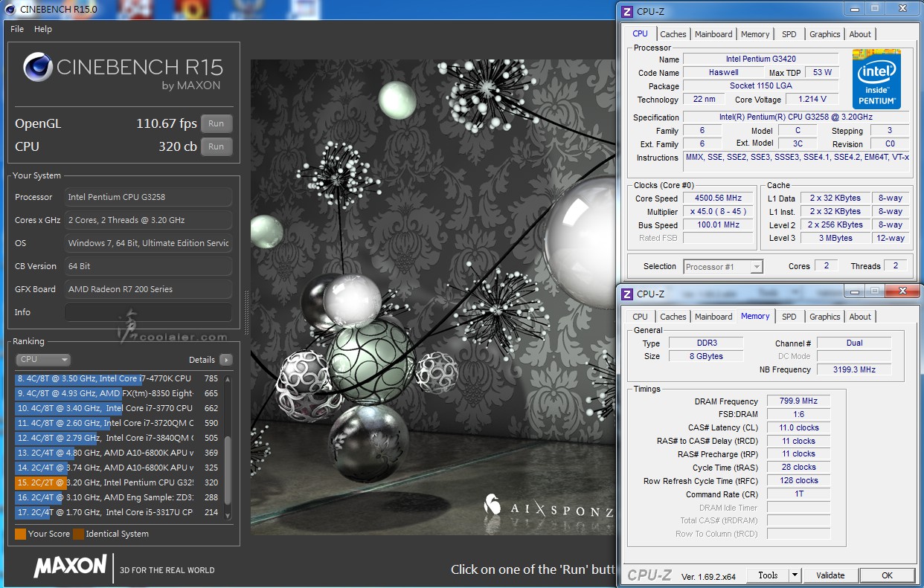Open SPD tab in upper CPU-Z window
The width and height of the screenshot is (924, 588).
click(x=789, y=34)
